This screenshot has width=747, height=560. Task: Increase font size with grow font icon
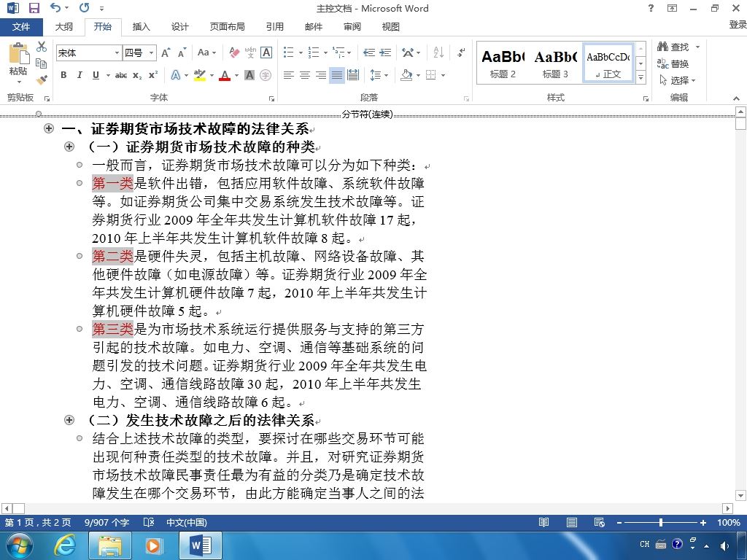tap(166, 52)
